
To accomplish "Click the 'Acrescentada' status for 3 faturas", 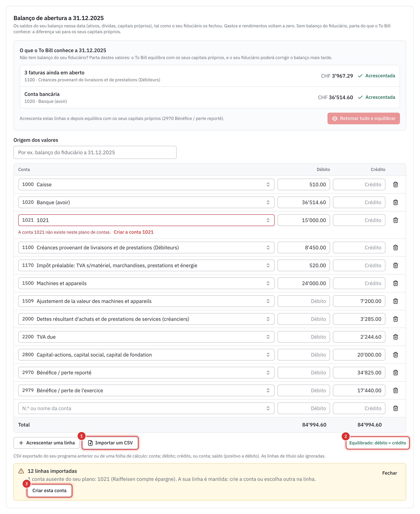I will coord(376,76).
